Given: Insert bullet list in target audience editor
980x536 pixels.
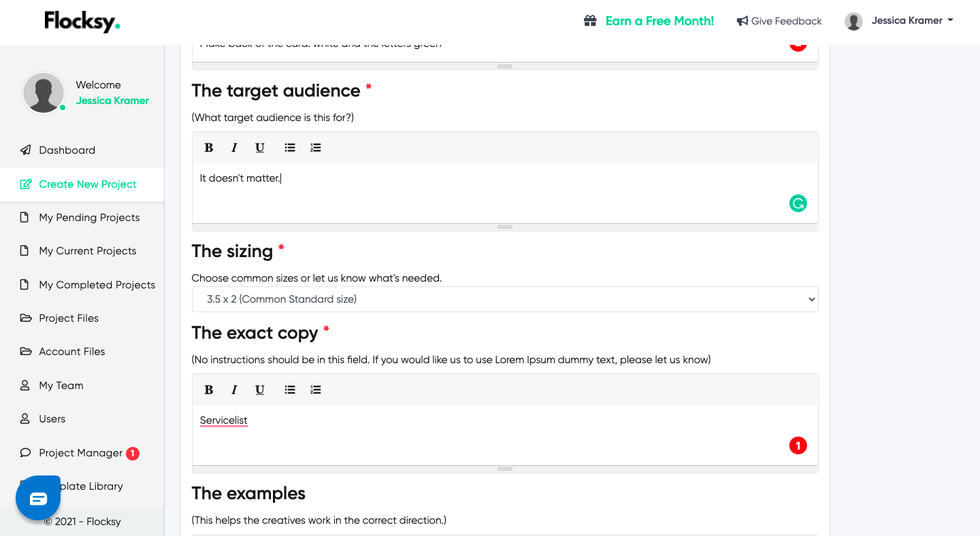Looking at the screenshot, I should (x=290, y=148).
